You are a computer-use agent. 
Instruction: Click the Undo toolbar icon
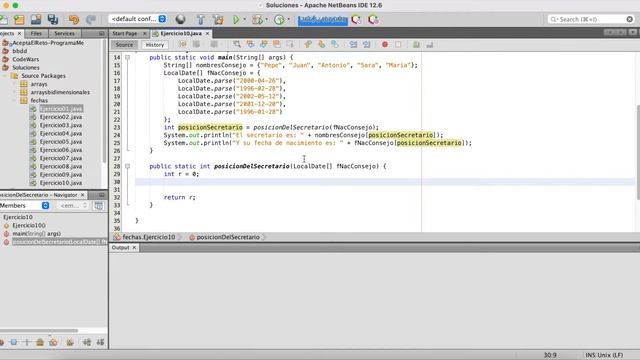tap(74, 19)
